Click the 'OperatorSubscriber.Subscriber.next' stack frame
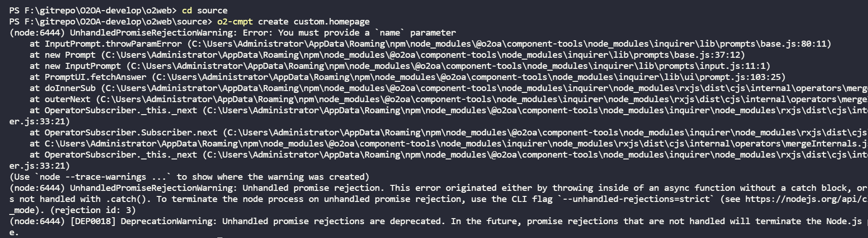This screenshot has width=868, height=238. 131,132
